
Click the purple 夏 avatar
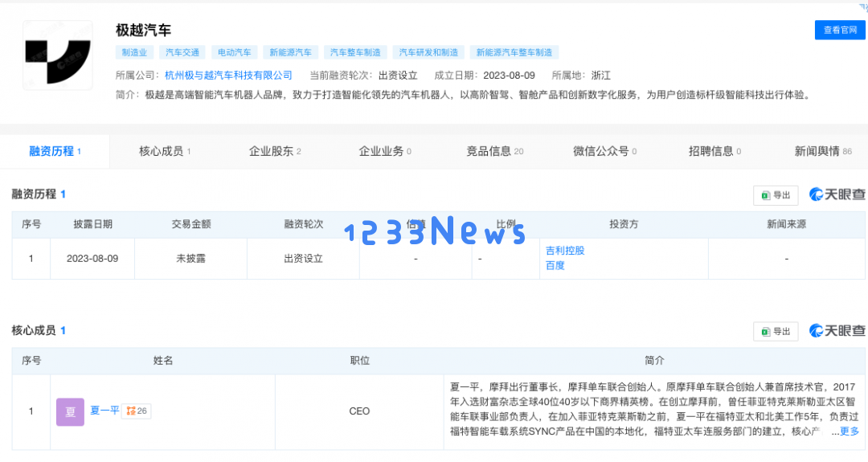70,411
